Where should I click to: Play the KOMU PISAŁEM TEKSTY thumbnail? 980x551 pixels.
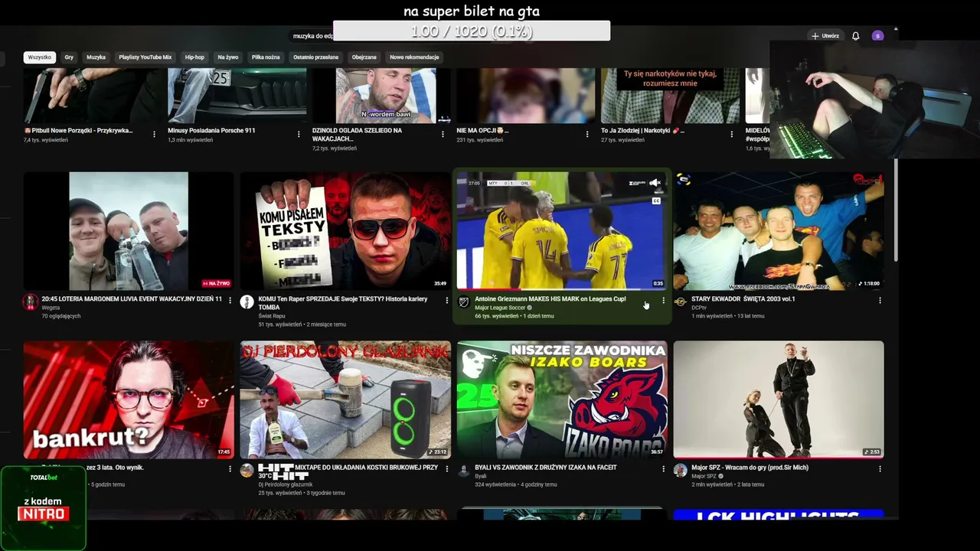tap(345, 231)
